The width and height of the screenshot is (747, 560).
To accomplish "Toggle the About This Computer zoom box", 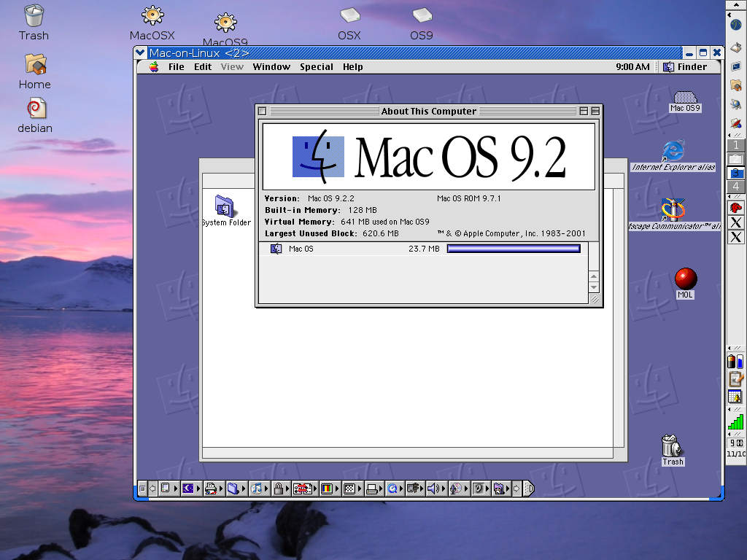I will 584,111.
